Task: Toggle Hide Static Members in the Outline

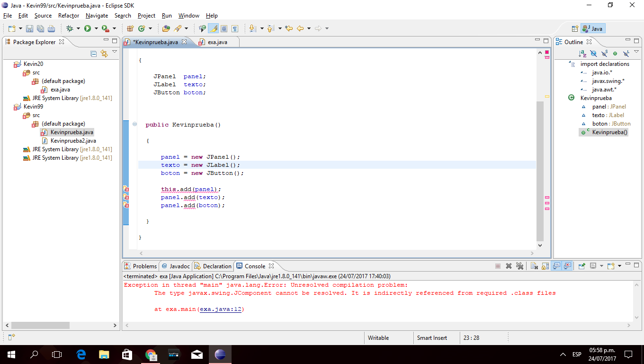Action: click(x=604, y=54)
